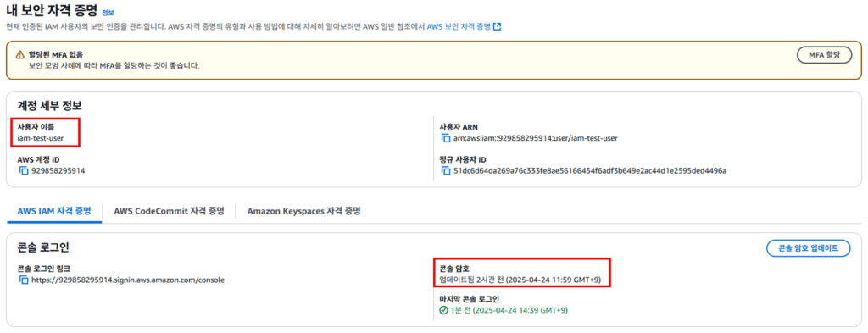Copy the console sign-in link
The image size is (868, 333).
pos(23,280)
